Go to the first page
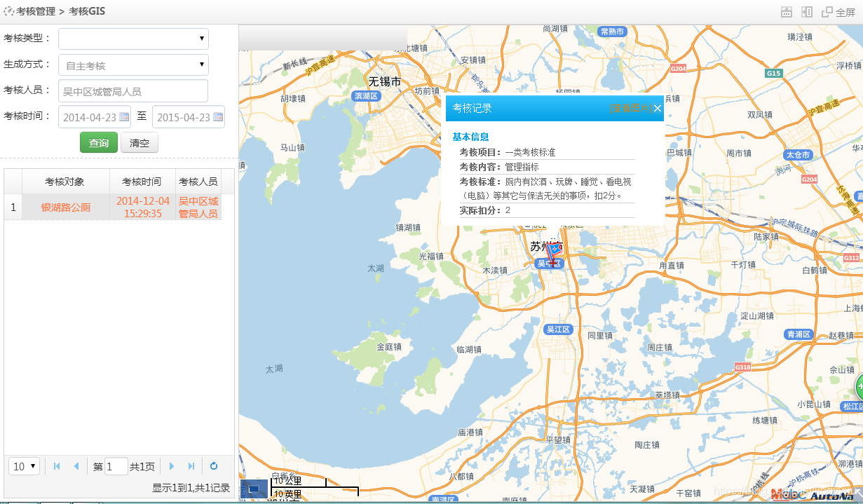 (x=57, y=466)
